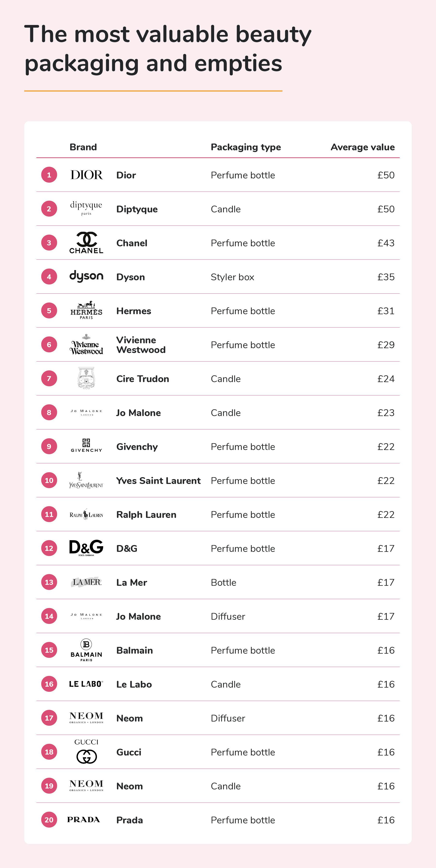Screen dimensions: 436x868
Task: Click the Balmain Paris logo
Action: click(x=86, y=650)
